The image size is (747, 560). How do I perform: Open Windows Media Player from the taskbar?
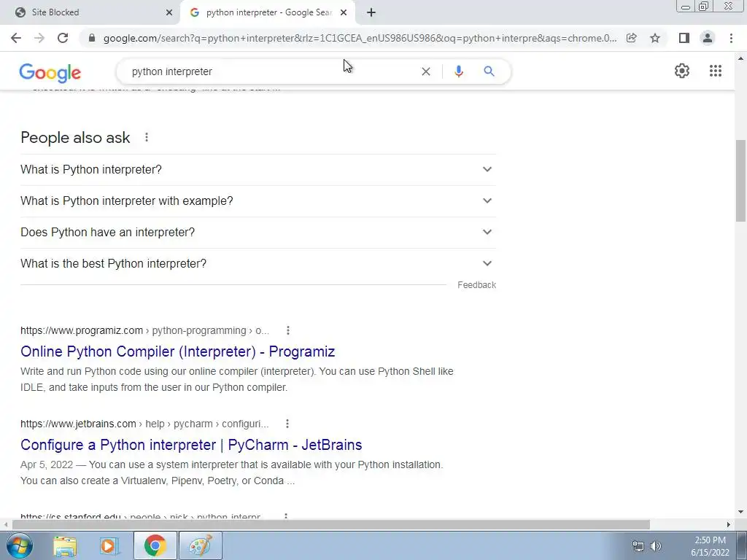click(x=109, y=545)
